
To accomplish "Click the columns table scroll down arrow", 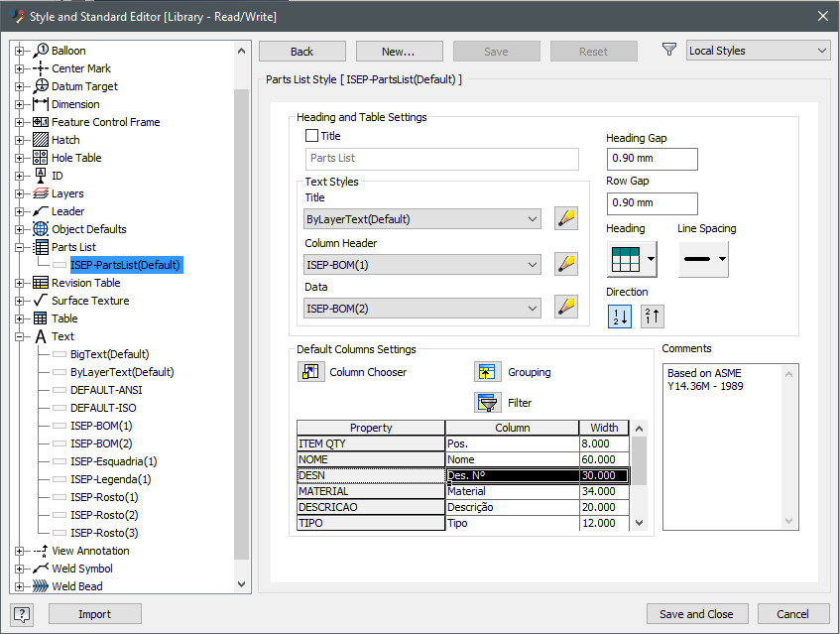I will point(639,523).
